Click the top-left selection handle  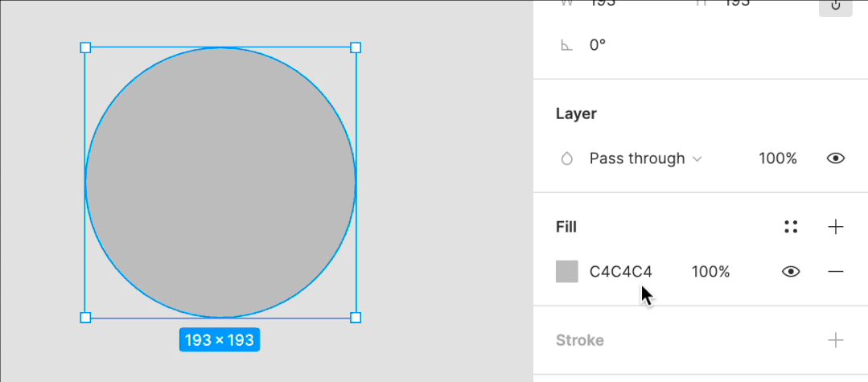86,48
